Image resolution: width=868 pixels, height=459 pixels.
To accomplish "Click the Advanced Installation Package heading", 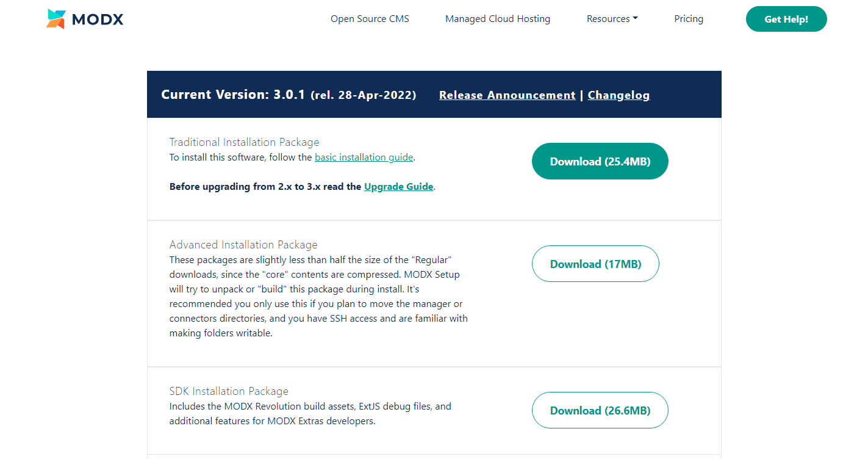I will click(x=243, y=245).
